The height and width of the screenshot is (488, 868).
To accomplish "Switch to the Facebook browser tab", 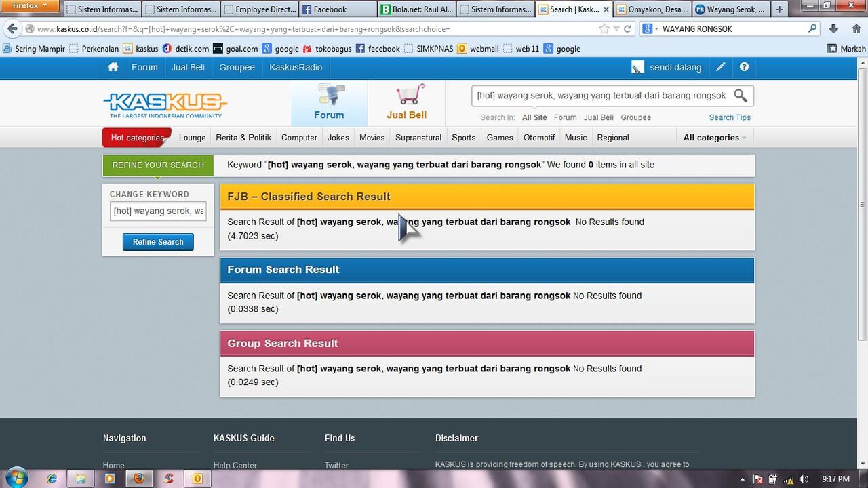I will 337,9.
